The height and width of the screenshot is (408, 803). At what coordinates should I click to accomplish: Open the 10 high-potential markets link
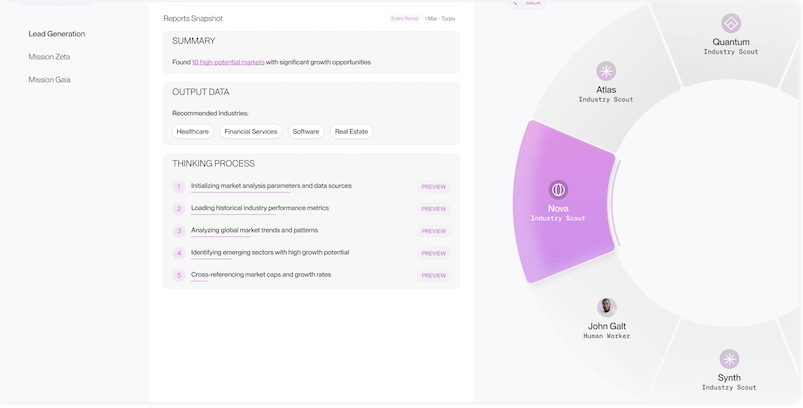pos(228,62)
